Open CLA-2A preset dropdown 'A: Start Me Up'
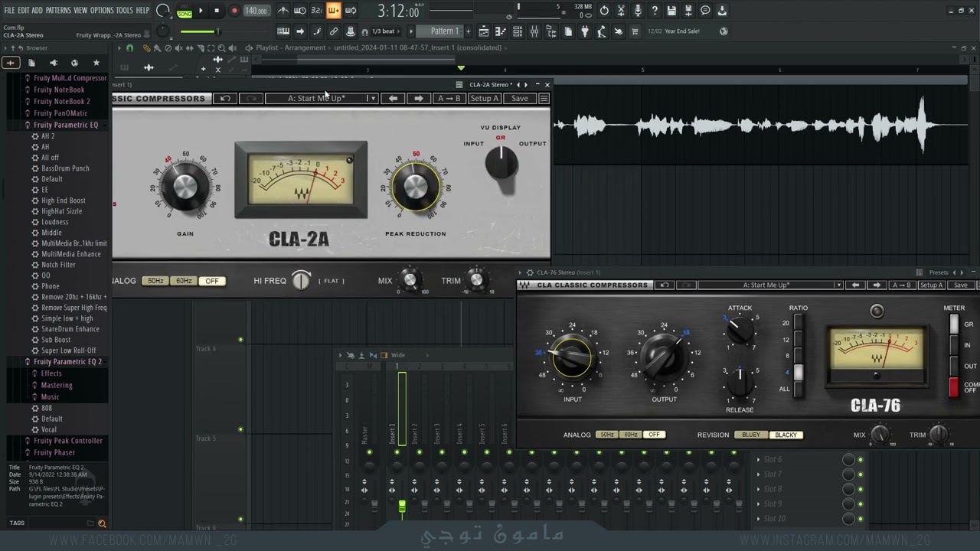980x551 pixels. point(322,99)
